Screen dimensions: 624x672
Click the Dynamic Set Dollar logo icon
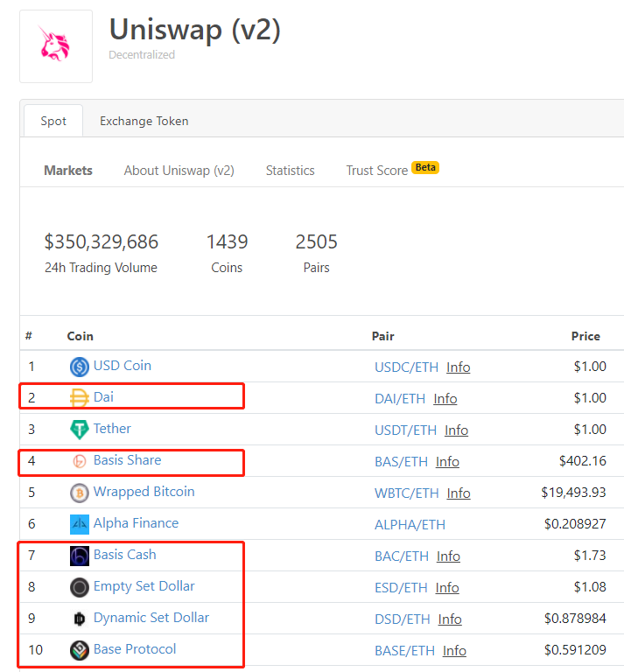tap(80, 619)
